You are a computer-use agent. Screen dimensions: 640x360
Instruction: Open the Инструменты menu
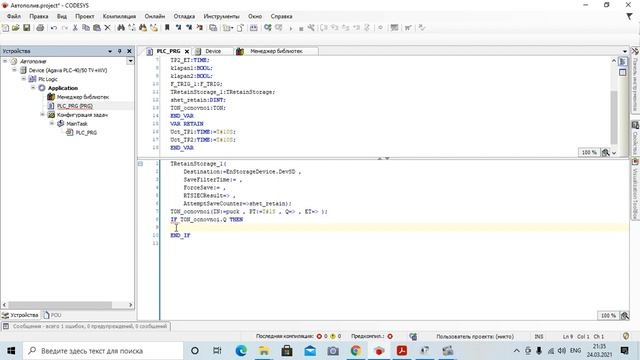221,16
